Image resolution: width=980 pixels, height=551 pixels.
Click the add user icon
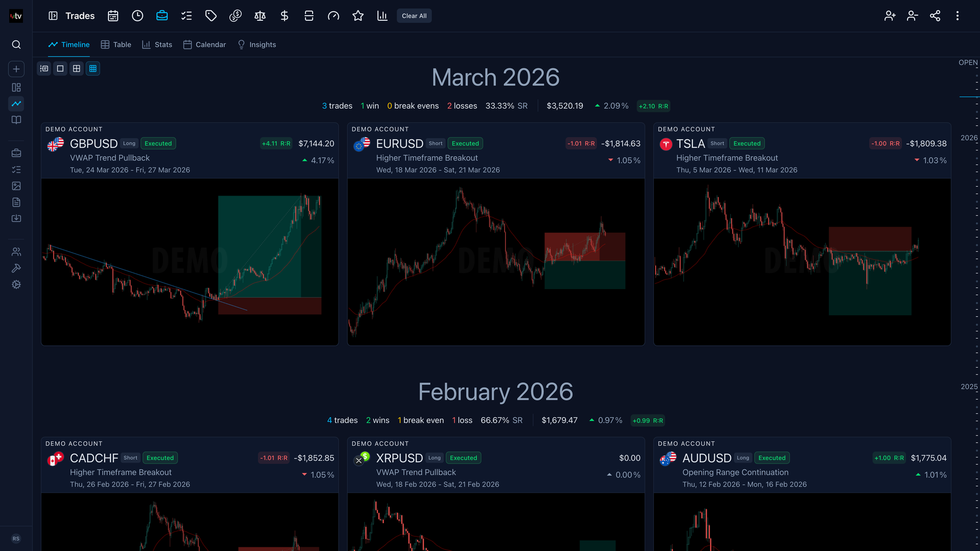pyautogui.click(x=890, y=16)
